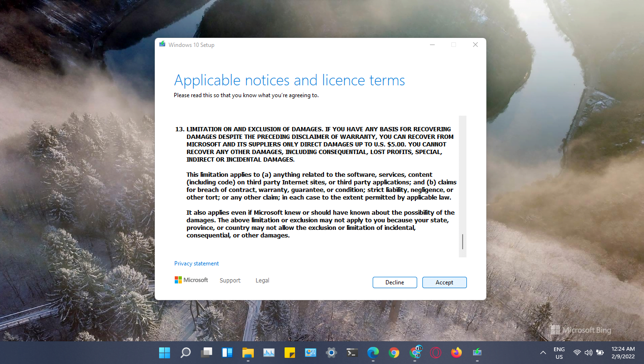Viewport: 644px width, 364px height.
Task: Launch Firefox from the taskbar
Action: click(x=456, y=353)
